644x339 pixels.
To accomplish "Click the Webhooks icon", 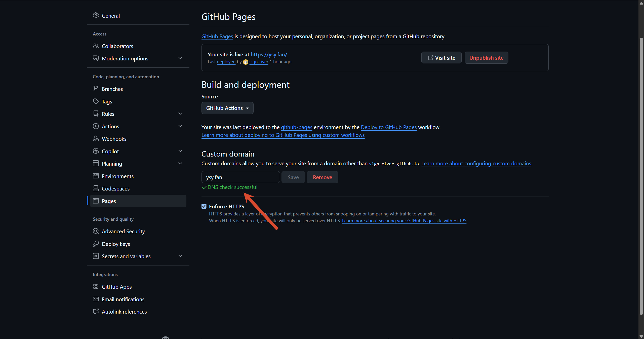I will pyautogui.click(x=96, y=139).
